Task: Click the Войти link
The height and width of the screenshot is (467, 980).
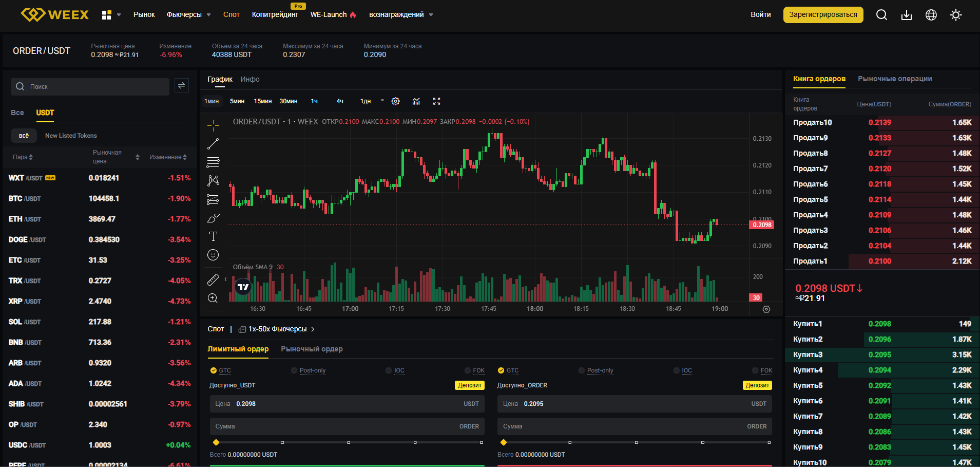Action: point(760,15)
